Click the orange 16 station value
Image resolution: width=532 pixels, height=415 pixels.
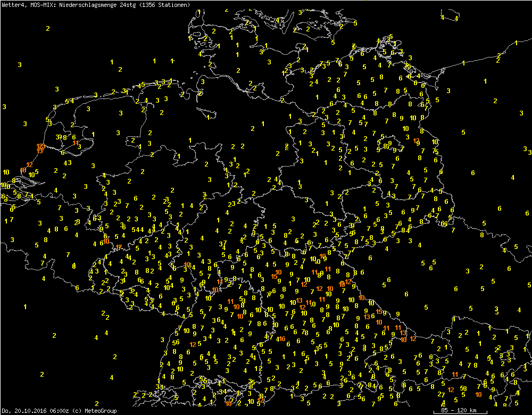[x=282, y=339]
